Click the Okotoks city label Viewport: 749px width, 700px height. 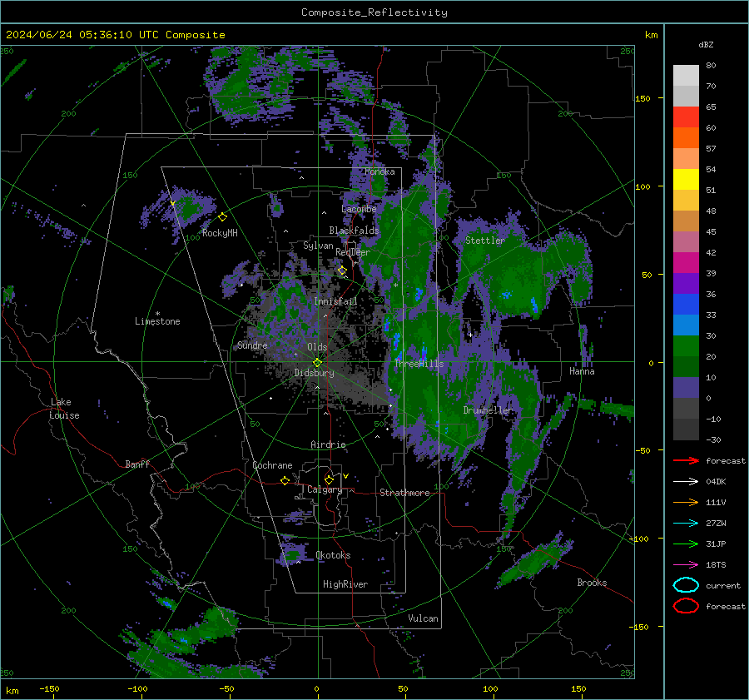tap(333, 555)
